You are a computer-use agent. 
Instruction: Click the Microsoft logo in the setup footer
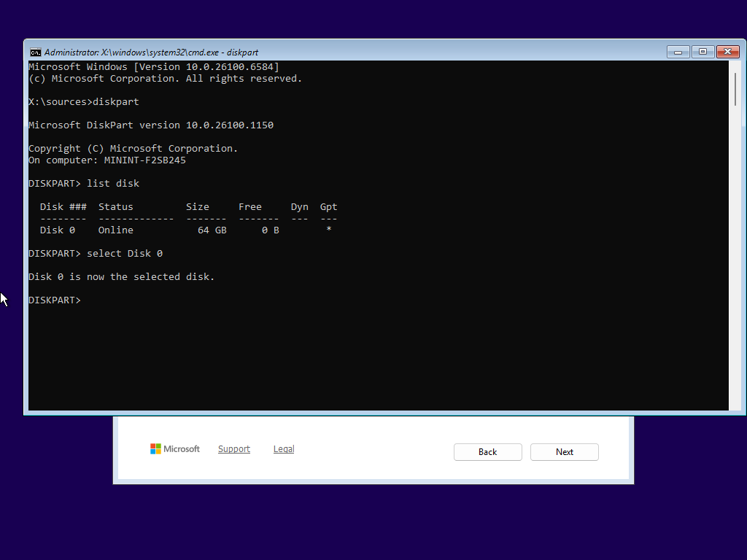(x=174, y=449)
